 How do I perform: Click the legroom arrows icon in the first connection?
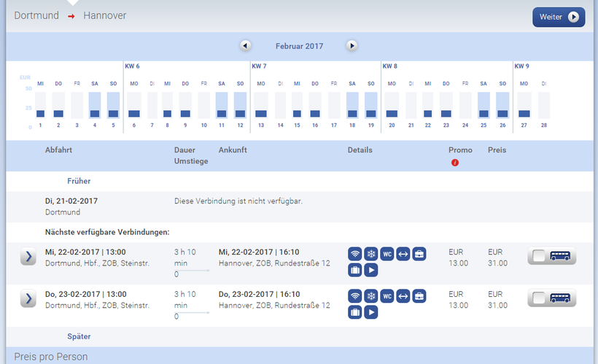click(x=403, y=255)
